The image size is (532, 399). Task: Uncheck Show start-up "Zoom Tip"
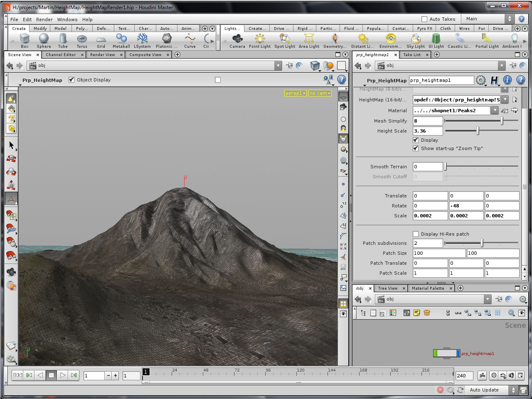(x=416, y=148)
